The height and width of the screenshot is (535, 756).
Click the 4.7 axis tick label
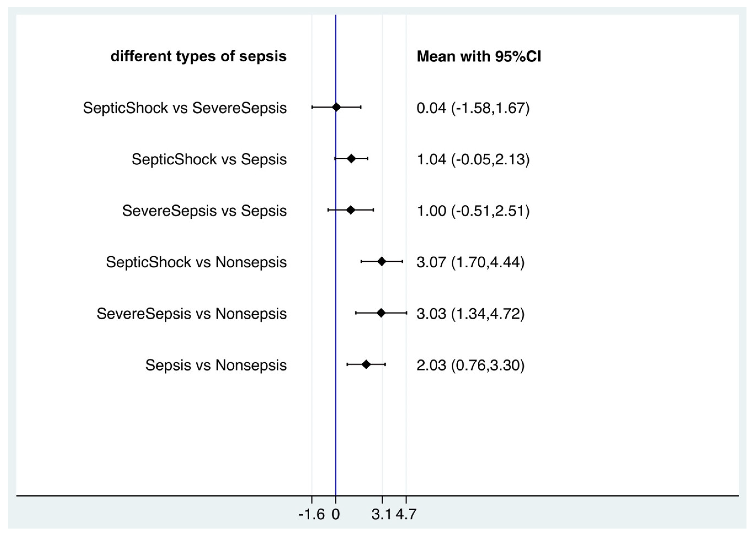(x=406, y=514)
